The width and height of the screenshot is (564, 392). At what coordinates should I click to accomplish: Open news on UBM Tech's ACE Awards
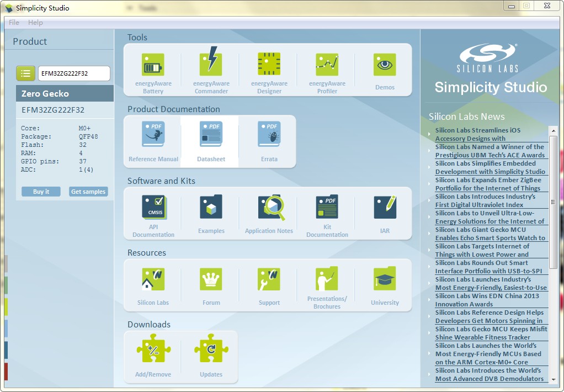coord(490,151)
